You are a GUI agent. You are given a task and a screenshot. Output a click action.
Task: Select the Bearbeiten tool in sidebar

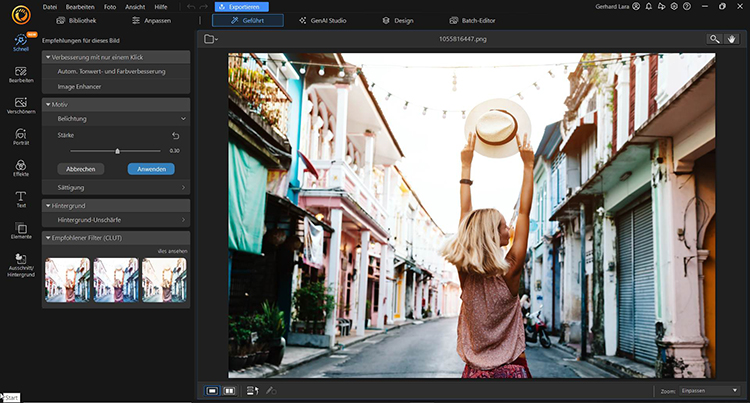click(20, 74)
